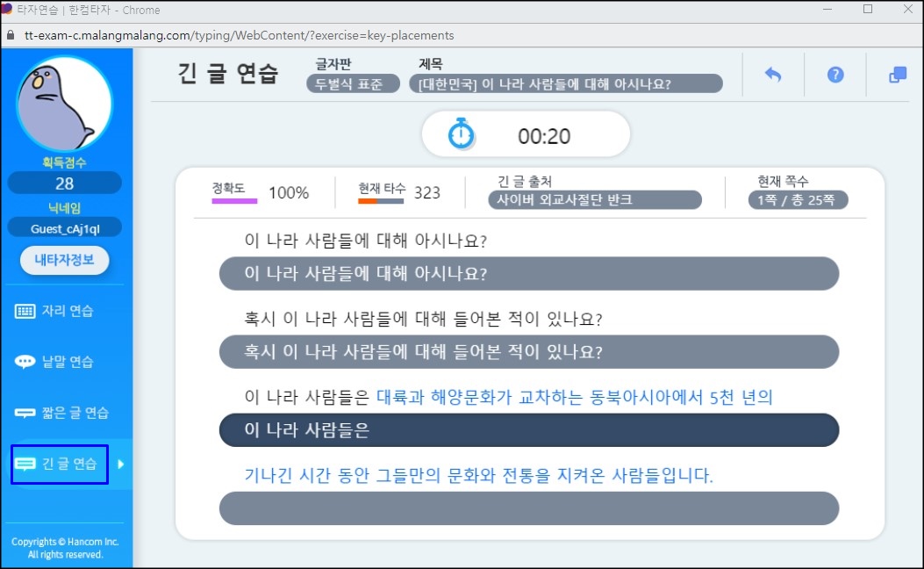Click the Copyrights Hancom Inc. footer text
This screenshot has width=924, height=569.
pos(65,548)
